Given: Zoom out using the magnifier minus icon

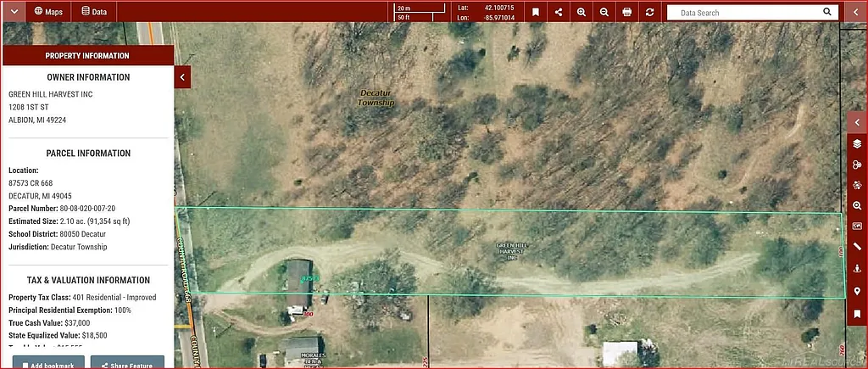Looking at the screenshot, I should [604, 12].
